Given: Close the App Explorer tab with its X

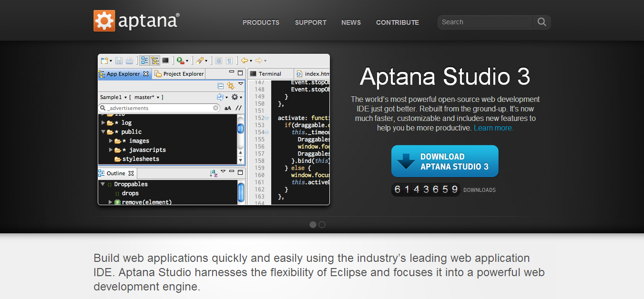Looking at the screenshot, I should point(146,74).
